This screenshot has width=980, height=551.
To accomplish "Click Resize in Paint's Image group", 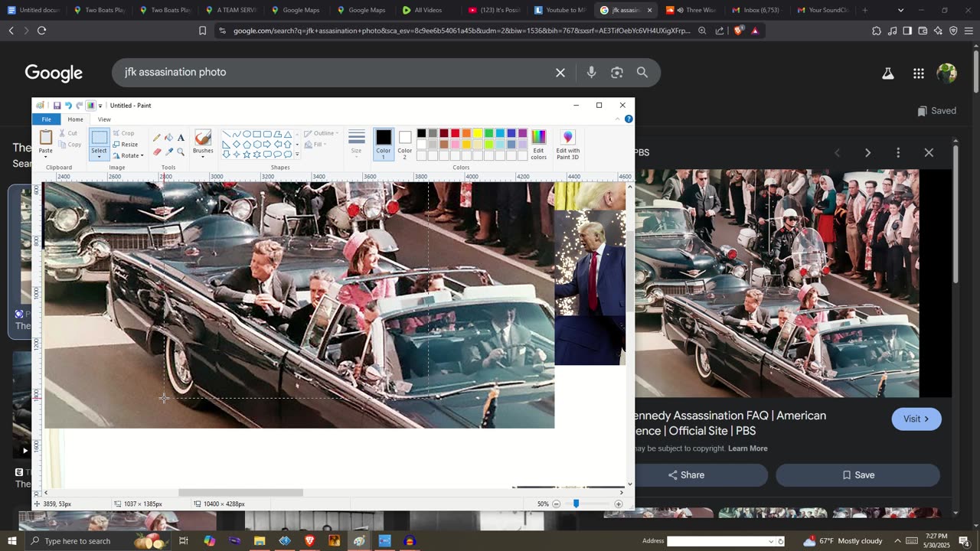I will (126, 145).
